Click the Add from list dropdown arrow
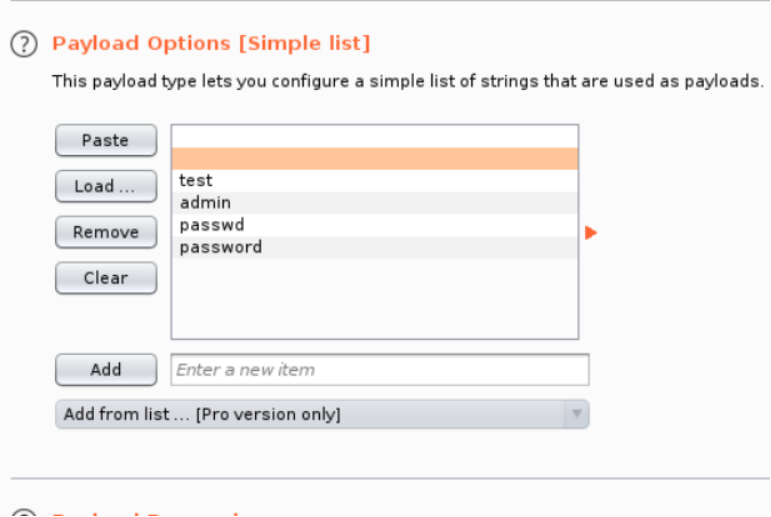The image size is (771, 517). tap(576, 414)
